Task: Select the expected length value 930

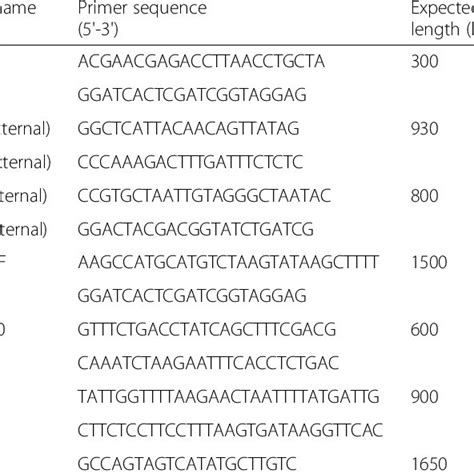Action: point(425,129)
